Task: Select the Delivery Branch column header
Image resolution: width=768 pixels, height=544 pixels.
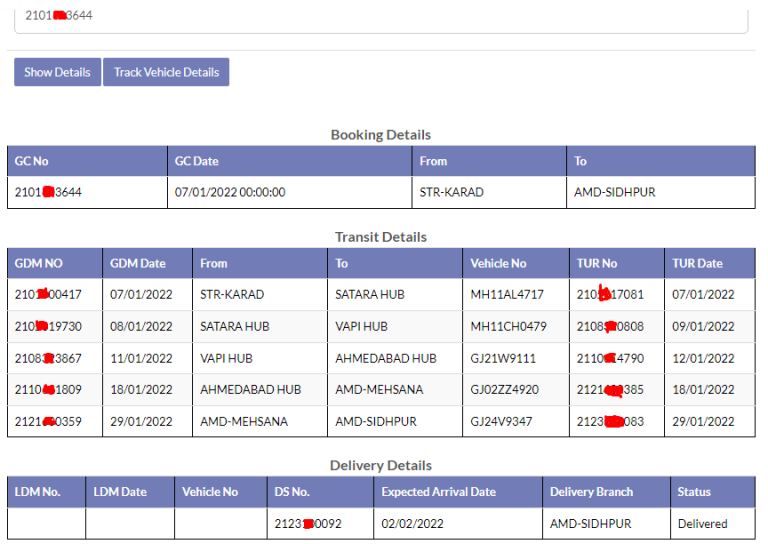Action: point(591,492)
